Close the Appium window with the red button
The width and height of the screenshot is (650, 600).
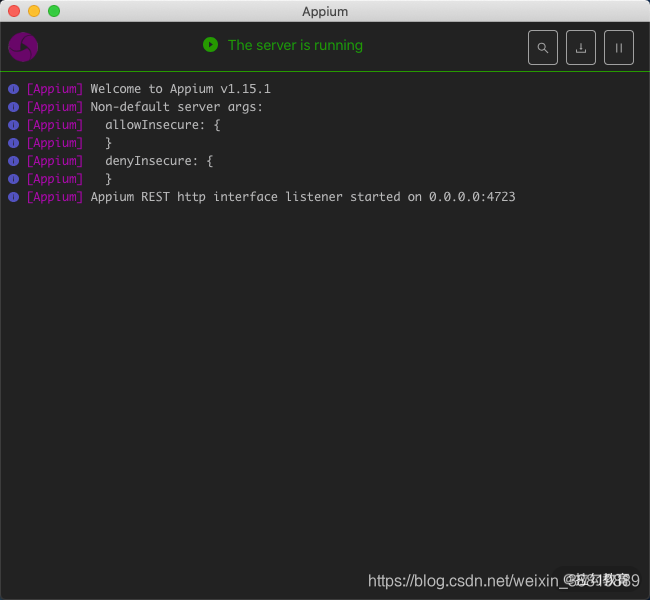(14, 11)
